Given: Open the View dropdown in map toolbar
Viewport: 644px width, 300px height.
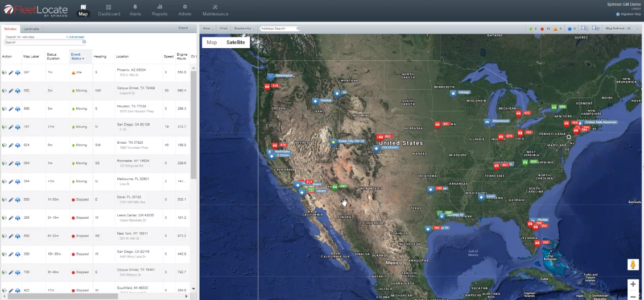Looking at the screenshot, I should click(207, 28).
